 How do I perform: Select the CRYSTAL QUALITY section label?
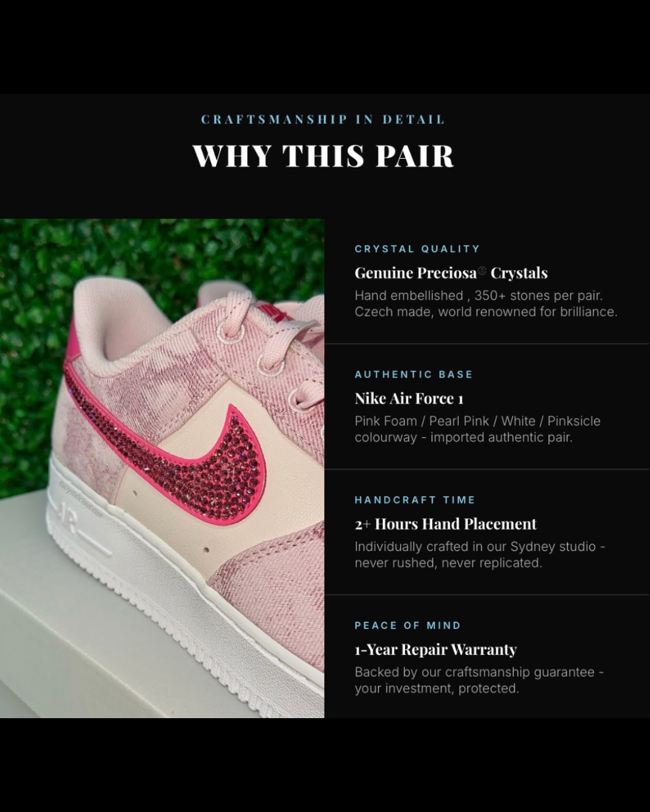(417, 249)
